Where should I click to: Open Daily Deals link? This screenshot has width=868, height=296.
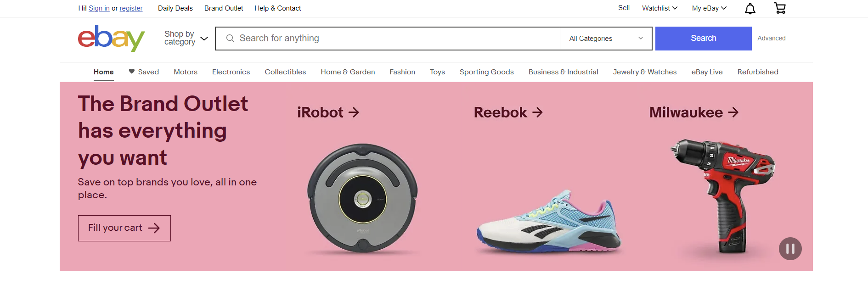tap(175, 8)
